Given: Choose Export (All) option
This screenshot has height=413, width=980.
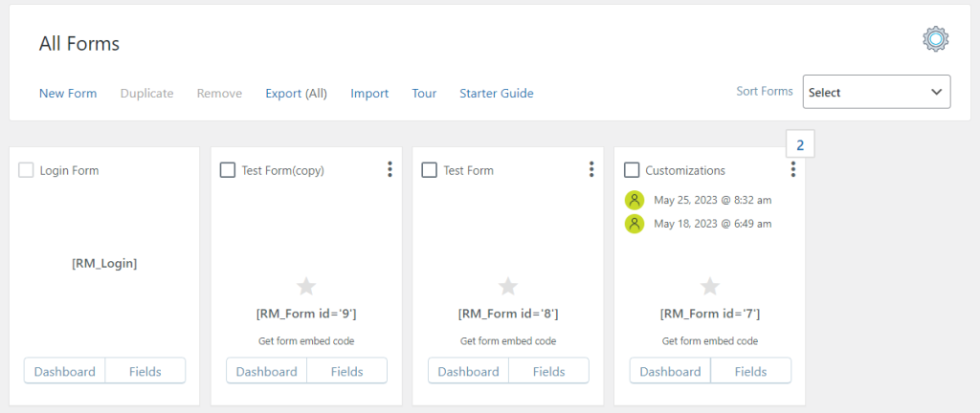Looking at the screenshot, I should pyautogui.click(x=296, y=94).
